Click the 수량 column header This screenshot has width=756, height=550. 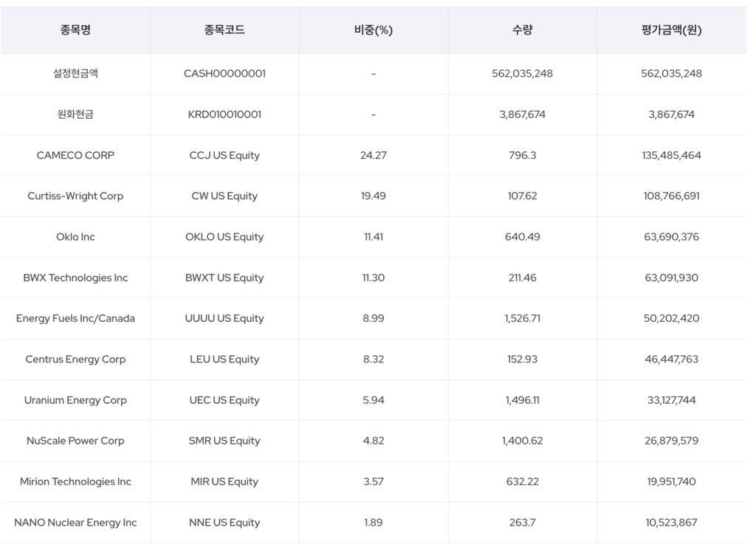tap(522, 30)
